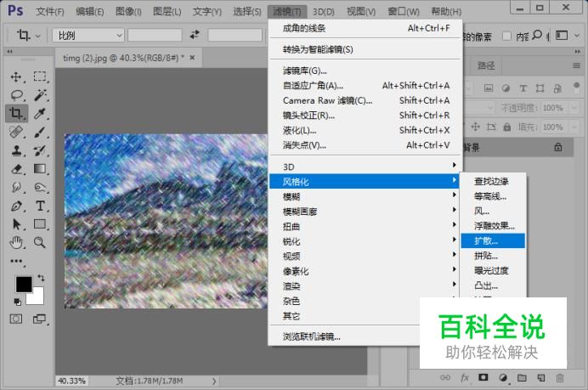Select the Blur tool
The height and width of the screenshot is (390, 588).
(x=16, y=187)
